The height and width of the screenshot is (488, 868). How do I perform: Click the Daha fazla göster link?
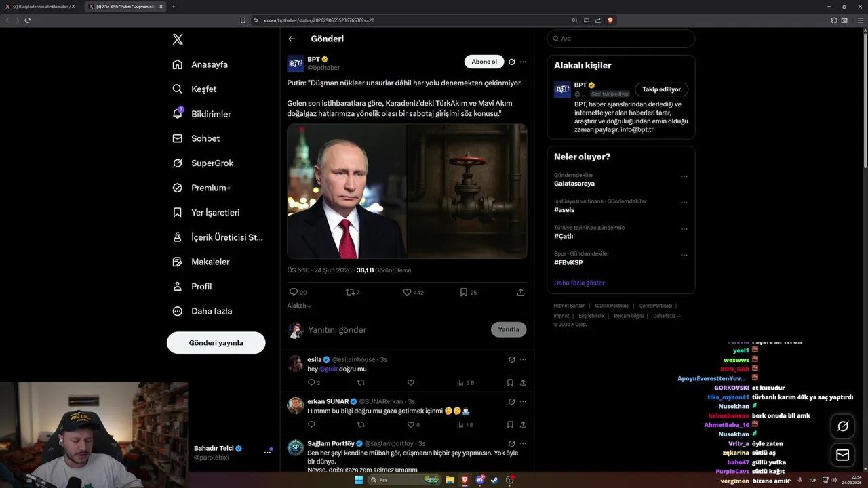[579, 283]
